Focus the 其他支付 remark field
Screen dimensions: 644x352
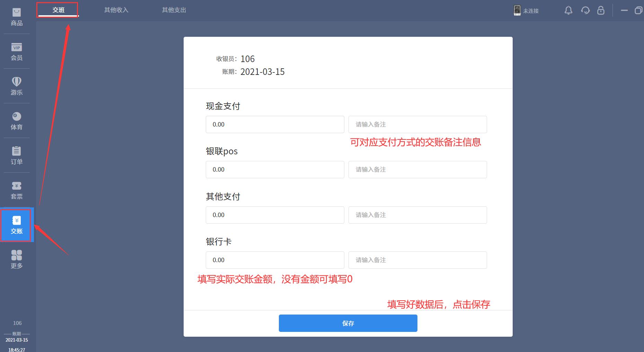417,215
